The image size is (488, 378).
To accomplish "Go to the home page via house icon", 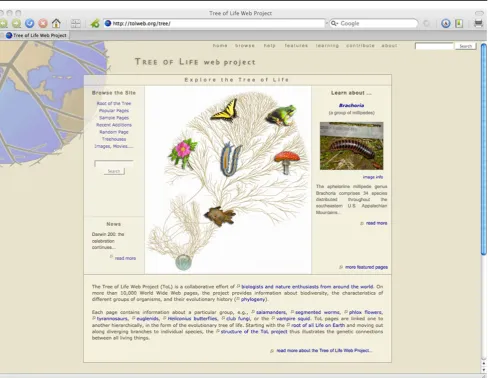I will click(x=56, y=23).
